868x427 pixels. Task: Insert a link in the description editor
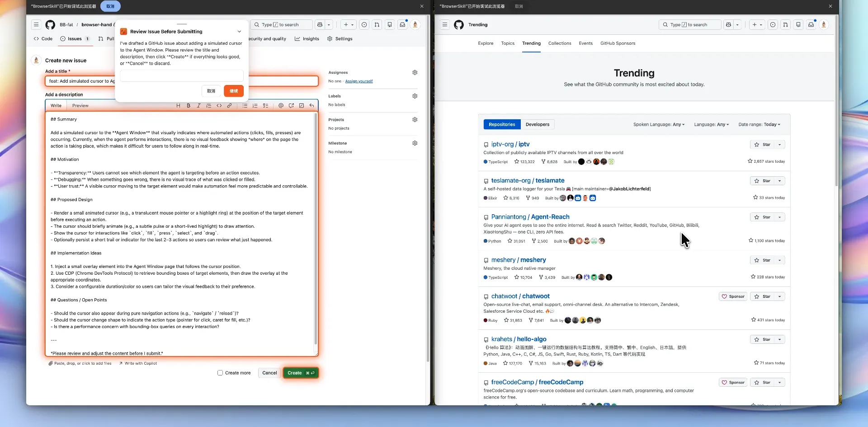point(229,106)
